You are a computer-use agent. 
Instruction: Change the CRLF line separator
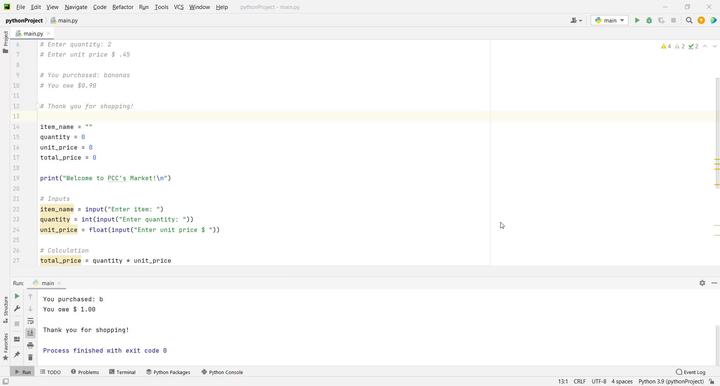click(x=579, y=381)
